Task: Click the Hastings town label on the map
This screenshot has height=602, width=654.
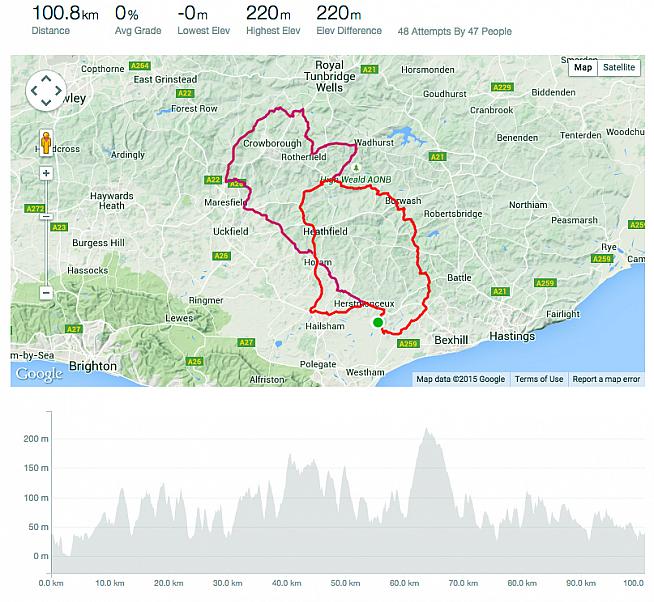Action: 513,338
